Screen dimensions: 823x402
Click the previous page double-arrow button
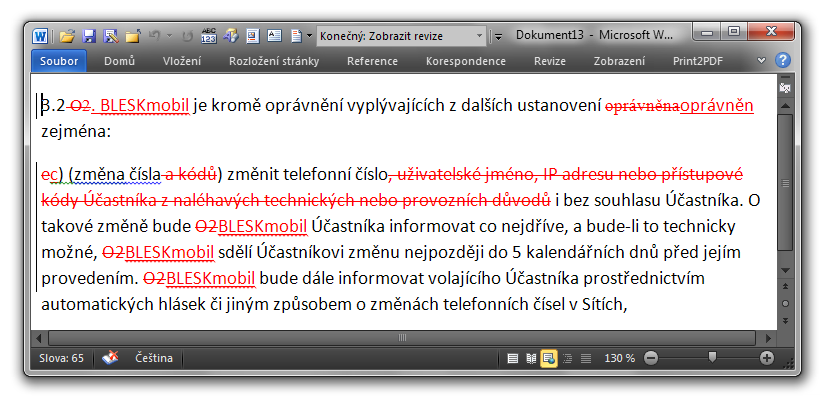785,287
